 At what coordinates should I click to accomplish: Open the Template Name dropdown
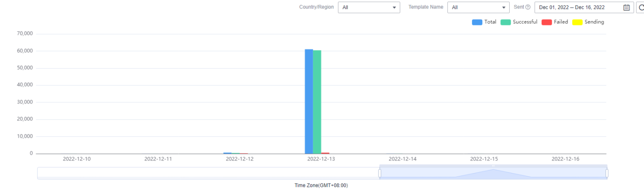point(478,8)
